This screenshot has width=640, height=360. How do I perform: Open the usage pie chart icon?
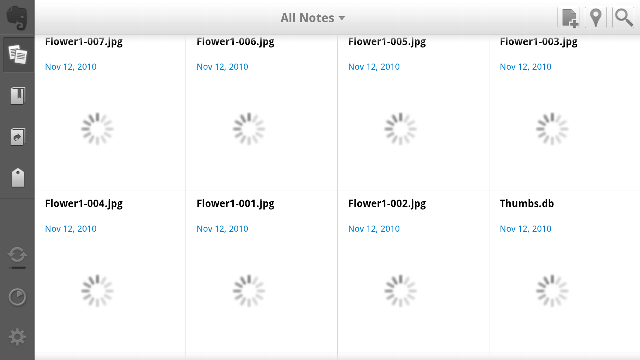[17, 297]
